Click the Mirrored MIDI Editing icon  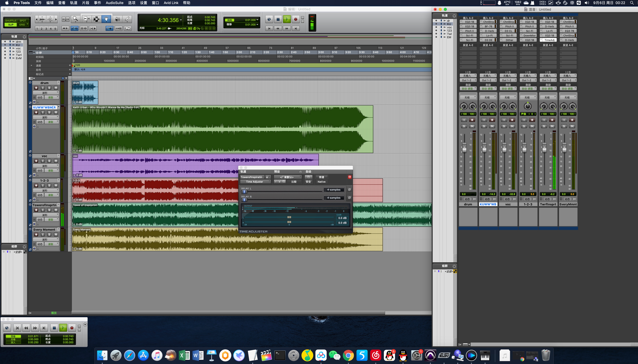(119, 28)
